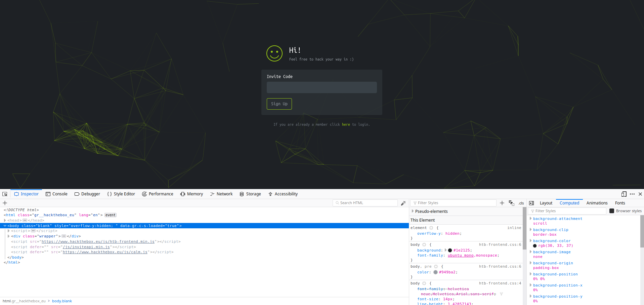This screenshot has width=644, height=305.
Task: Open the Fonts sidebar tab
Action: (x=620, y=203)
